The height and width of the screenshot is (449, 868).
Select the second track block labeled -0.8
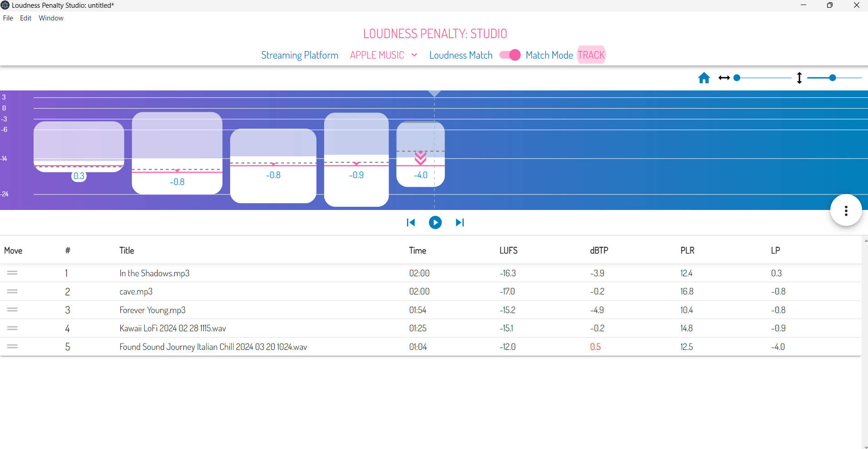pyautogui.click(x=177, y=153)
